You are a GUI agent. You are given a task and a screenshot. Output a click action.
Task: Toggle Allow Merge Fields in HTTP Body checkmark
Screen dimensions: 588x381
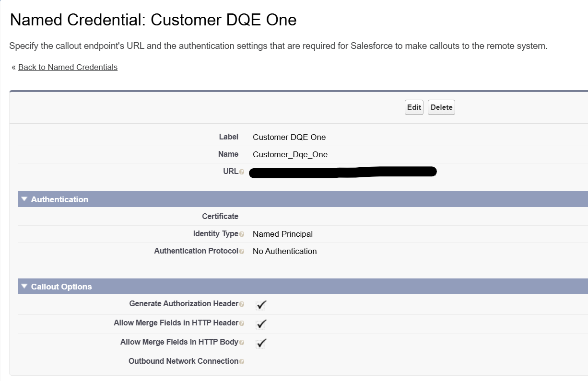point(261,343)
